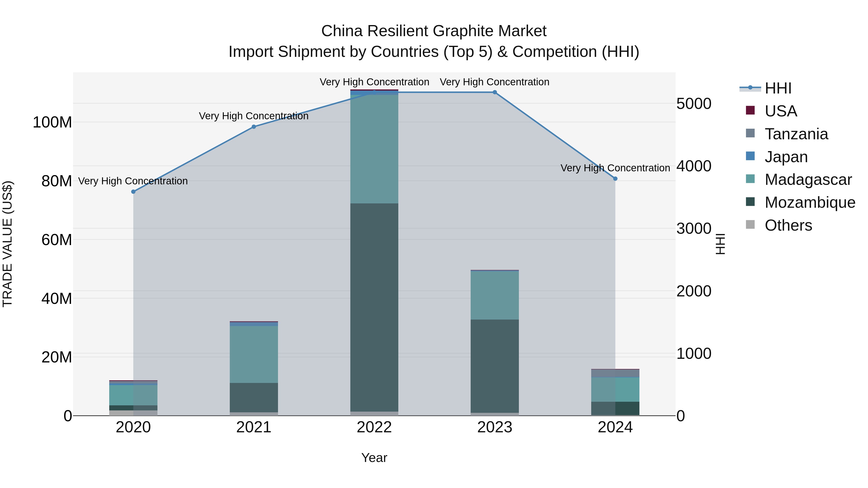Screen dimensions: 868x488
Task: Click the Tanzania segment of the 2024 bar
Action: click(x=615, y=374)
